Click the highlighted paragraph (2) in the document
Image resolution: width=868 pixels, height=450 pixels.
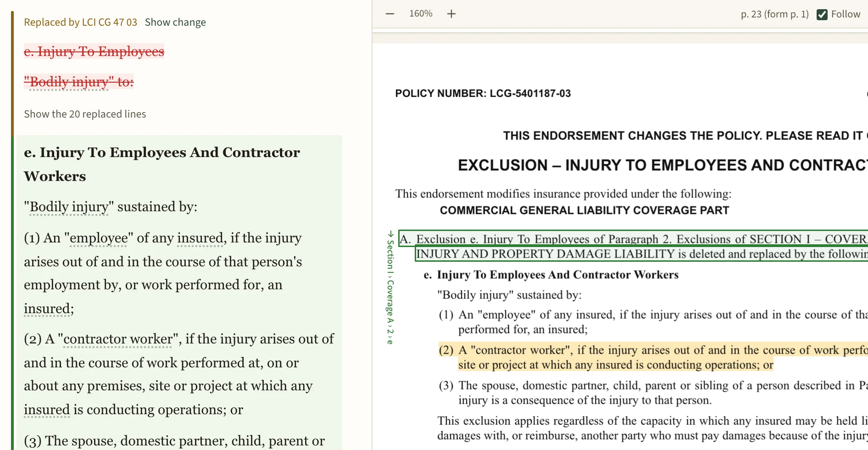(653, 357)
